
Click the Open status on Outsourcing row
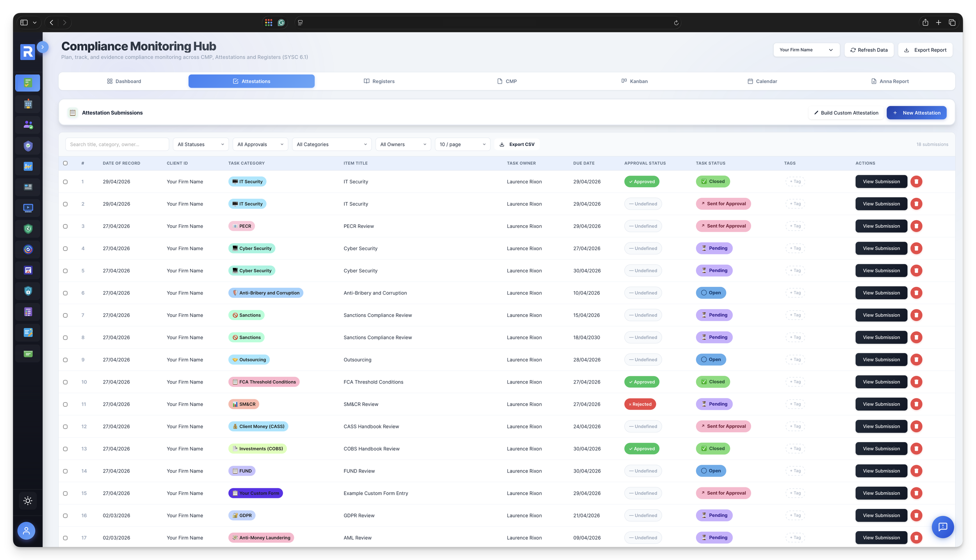711,360
